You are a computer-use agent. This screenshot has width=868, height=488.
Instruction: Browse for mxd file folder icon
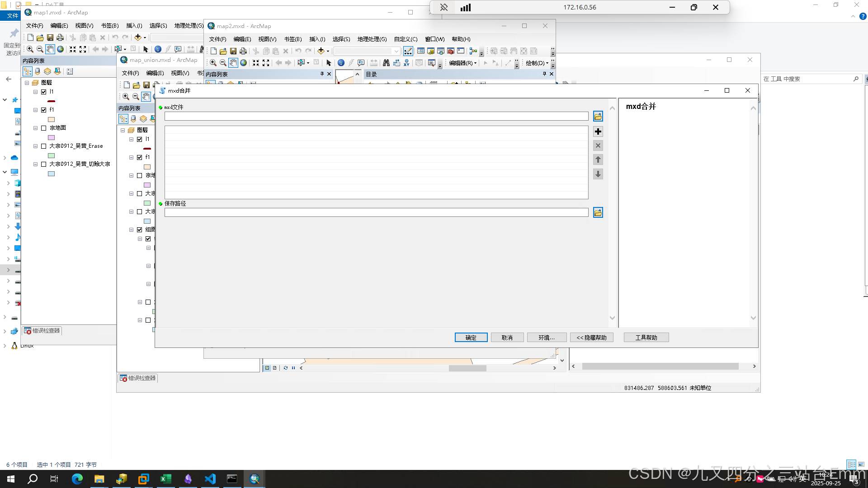click(598, 117)
